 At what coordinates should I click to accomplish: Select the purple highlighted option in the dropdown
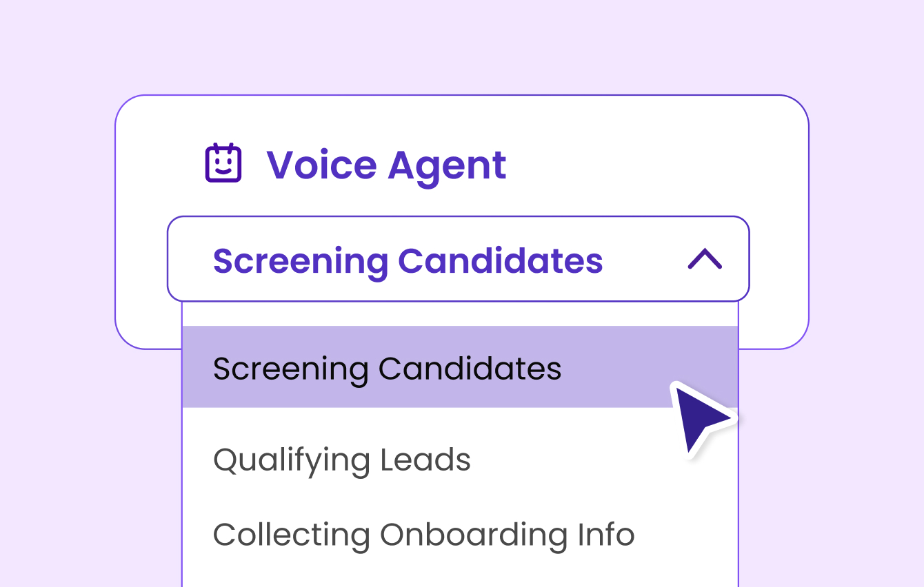pos(388,369)
